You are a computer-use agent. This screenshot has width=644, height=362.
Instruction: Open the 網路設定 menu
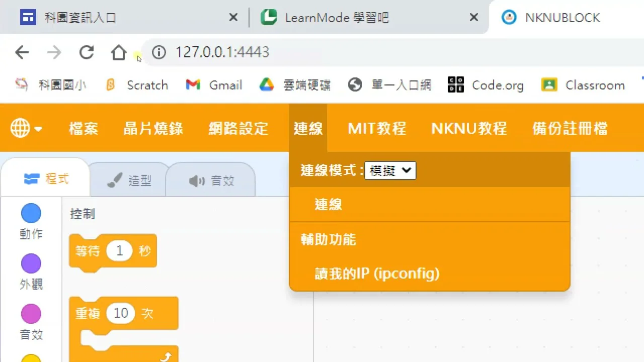pos(239,129)
